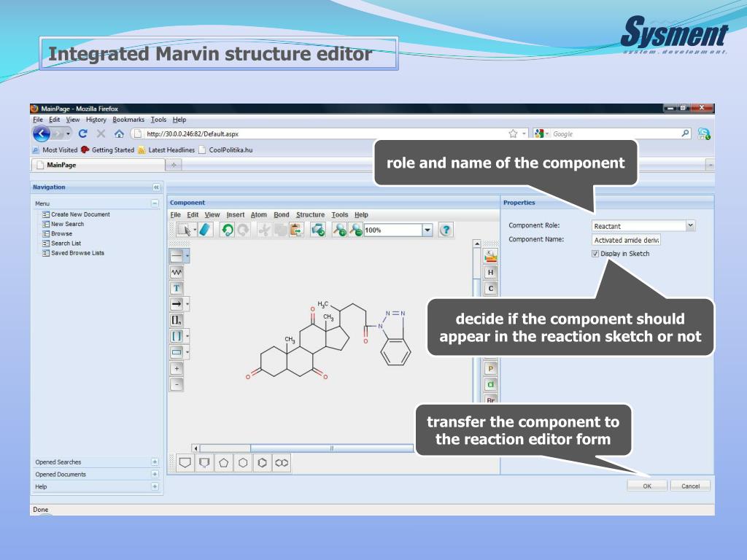Viewport: 747px width, 560px height.
Task: Click the greyed Redo arrow
Action: tap(244, 230)
